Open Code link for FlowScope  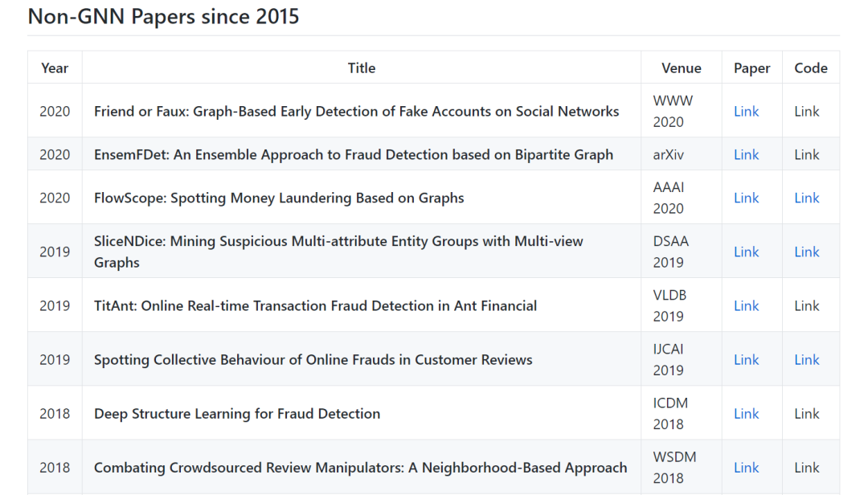807,198
